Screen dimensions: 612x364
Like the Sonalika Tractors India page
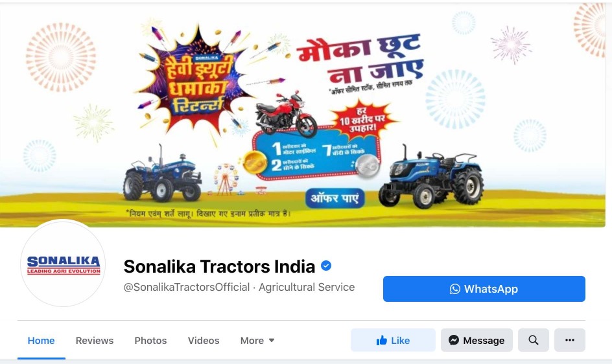393,340
